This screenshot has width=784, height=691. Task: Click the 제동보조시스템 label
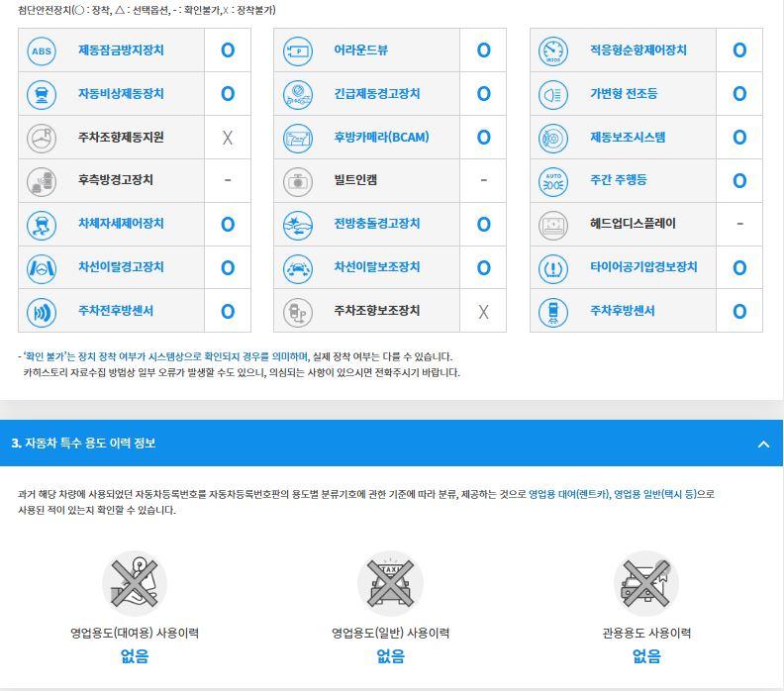628,138
